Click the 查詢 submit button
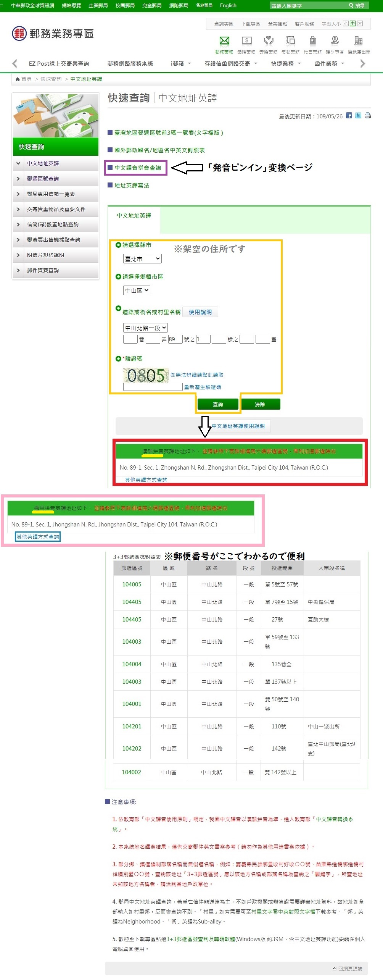Image resolution: width=383 pixels, height=980 pixels. pyautogui.click(x=218, y=404)
